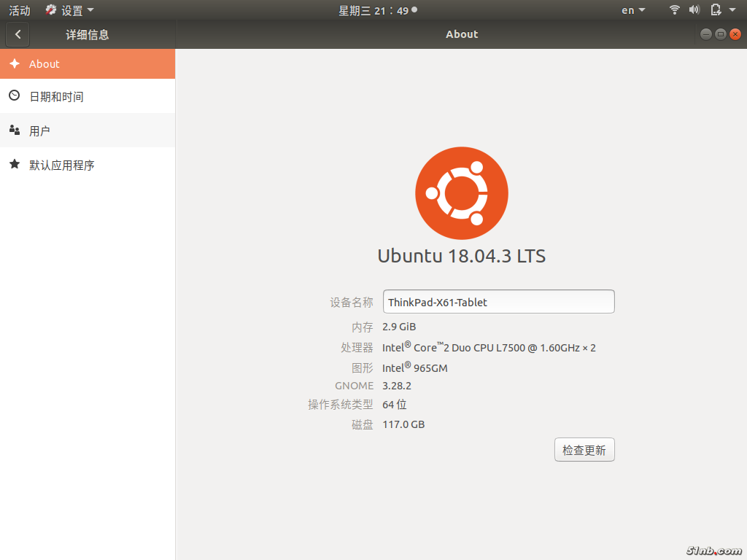This screenshot has height=560, width=747.
Task: Click the sparkle icon beside About
Action: (14, 63)
